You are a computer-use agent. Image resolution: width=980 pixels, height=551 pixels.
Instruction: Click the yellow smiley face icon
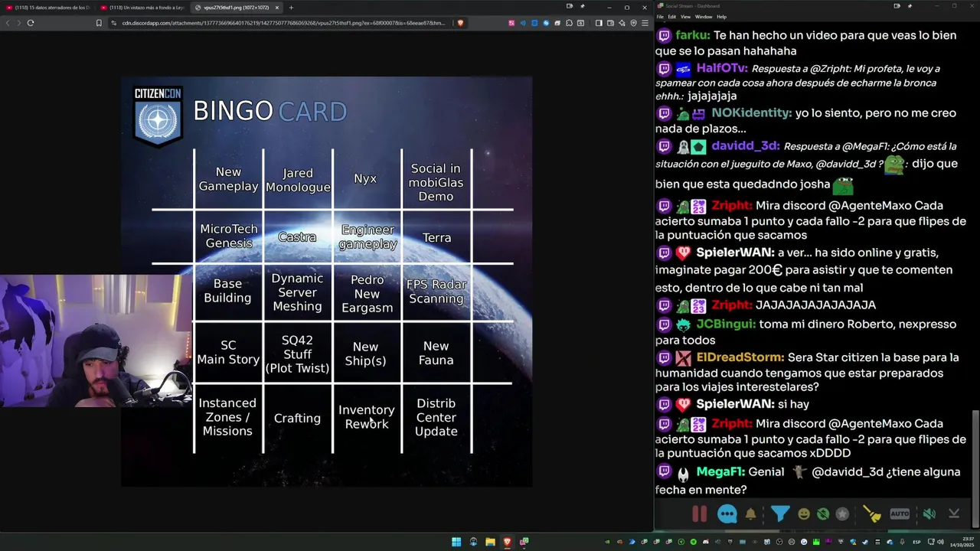(803, 514)
